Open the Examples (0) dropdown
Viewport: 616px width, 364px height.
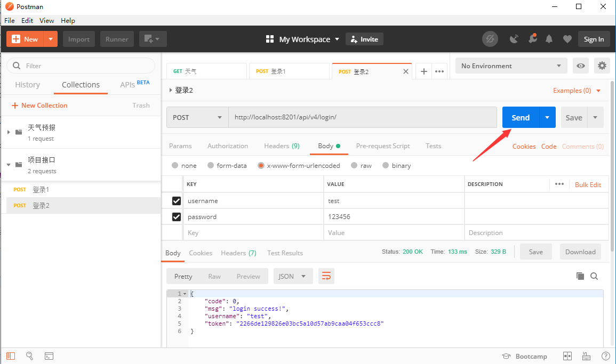pyautogui.click(x=577, y=90)
